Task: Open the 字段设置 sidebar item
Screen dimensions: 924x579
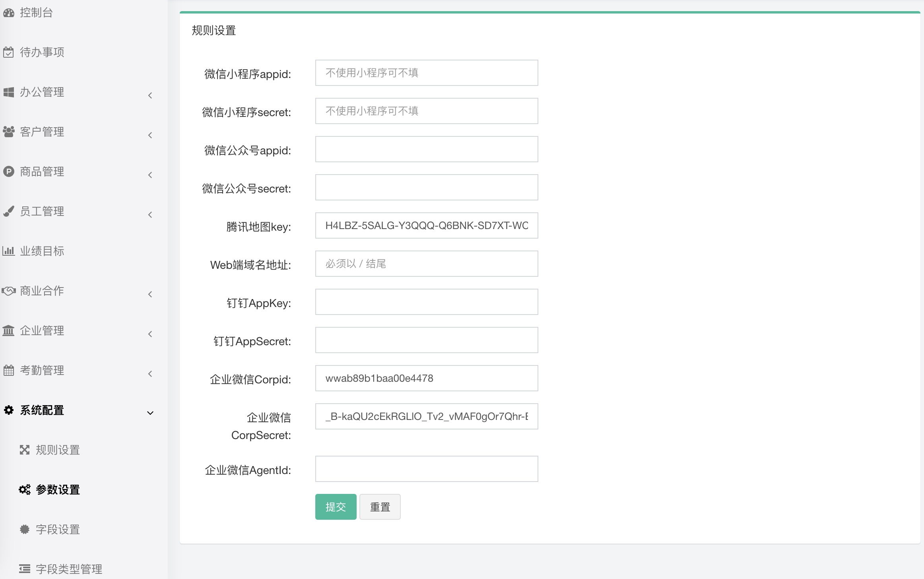Action: [x=58, y=529]
